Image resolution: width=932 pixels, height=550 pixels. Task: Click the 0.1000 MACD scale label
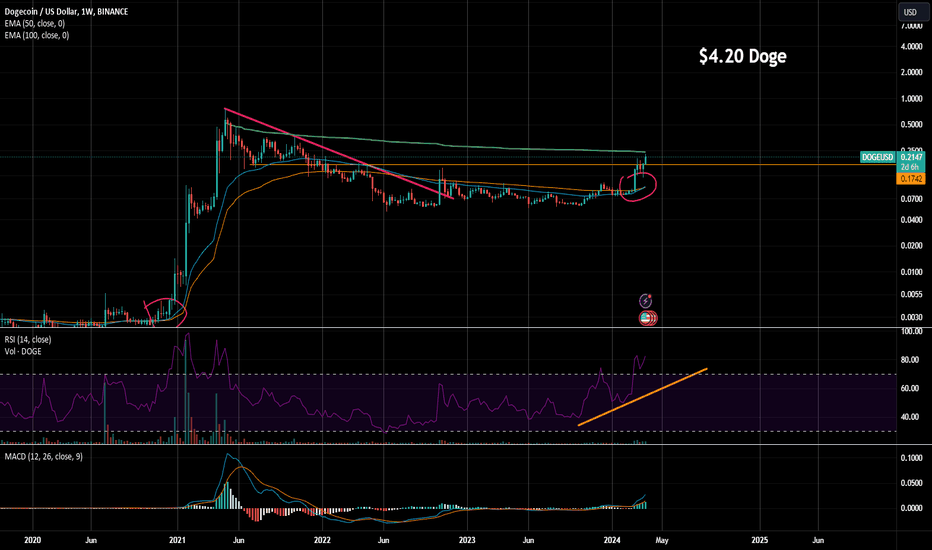click(x=911, y=458)
